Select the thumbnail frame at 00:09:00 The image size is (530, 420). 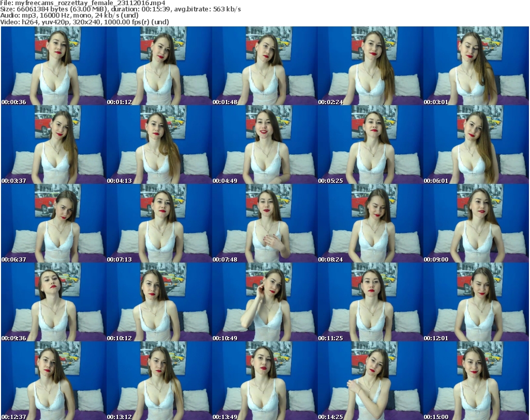[x=476, y=224]
